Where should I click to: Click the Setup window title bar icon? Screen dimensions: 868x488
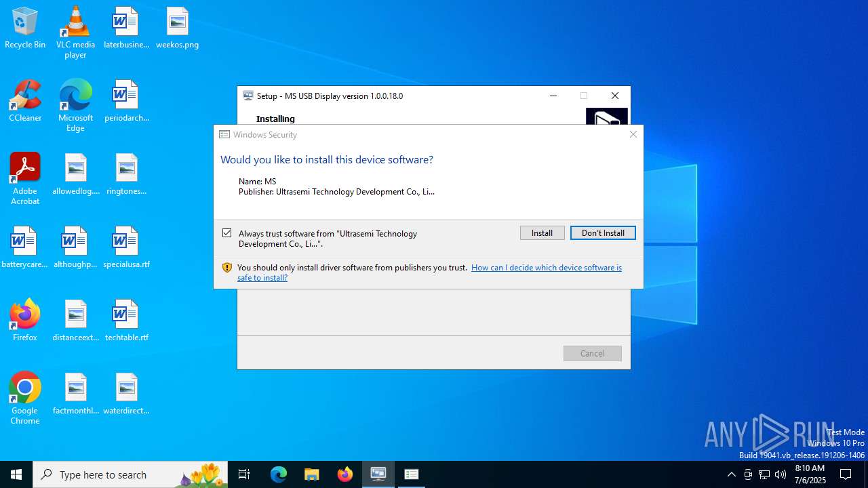pos(248,96)
